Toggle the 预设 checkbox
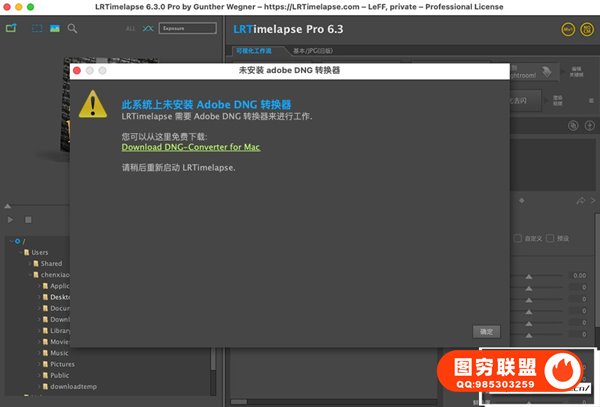Viewport: 600px width, 407px height. click(x=550, y=239)
